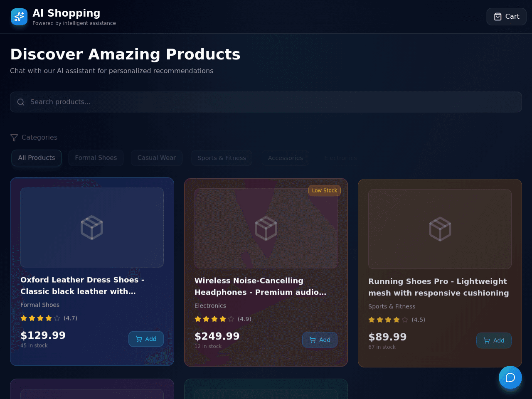The image size is (532, 399).
Task: Add Wireless Noise-Cancelling Headphones to cart
Action: click(x=320, y=340)
